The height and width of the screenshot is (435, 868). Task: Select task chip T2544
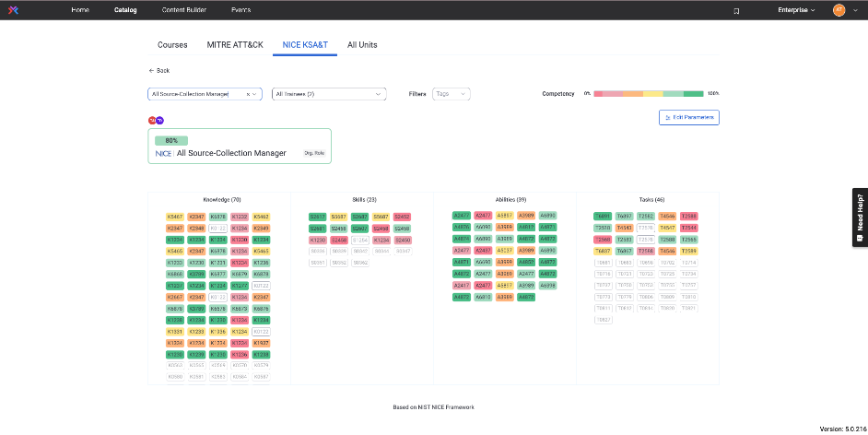[x=688, y=228]
